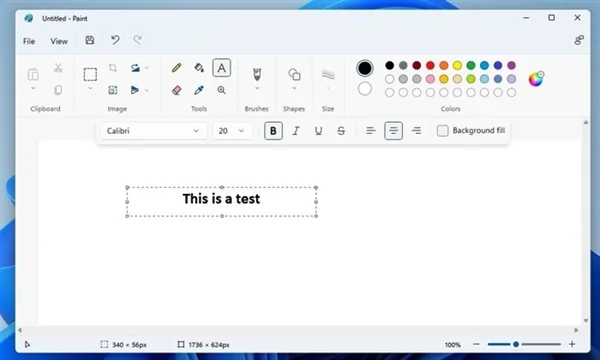600x360 pixels.
Task: Click the text box containing 'This is a test'
Action: [222, 202]
